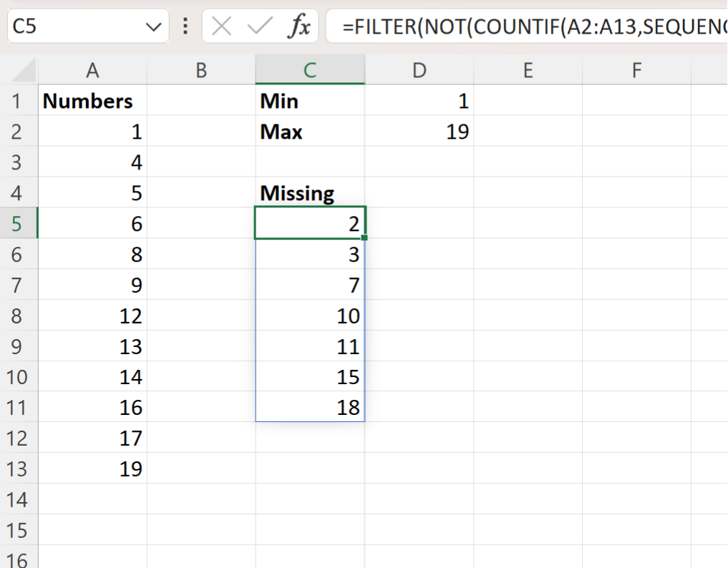
Task: Select cell A13 containing 19
Action: coord(92,469)
